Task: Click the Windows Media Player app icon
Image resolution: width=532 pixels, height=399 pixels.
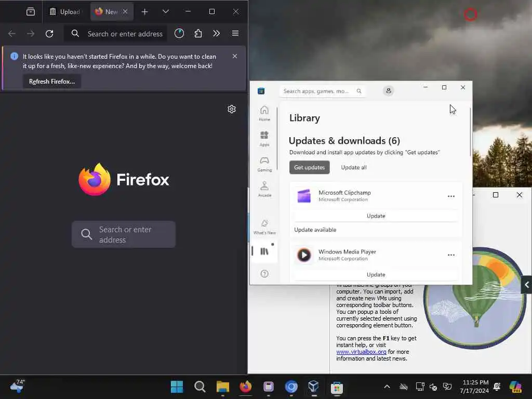Action: pyautogui.click(x=304, y=255)
